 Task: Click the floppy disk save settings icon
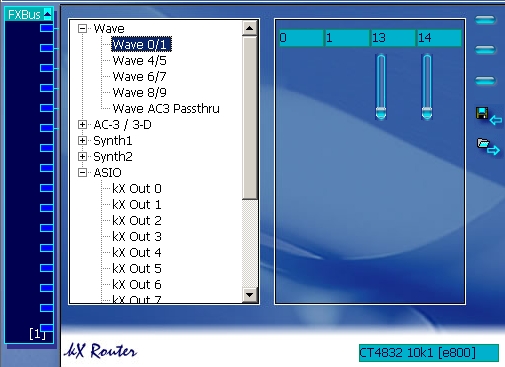488,116
